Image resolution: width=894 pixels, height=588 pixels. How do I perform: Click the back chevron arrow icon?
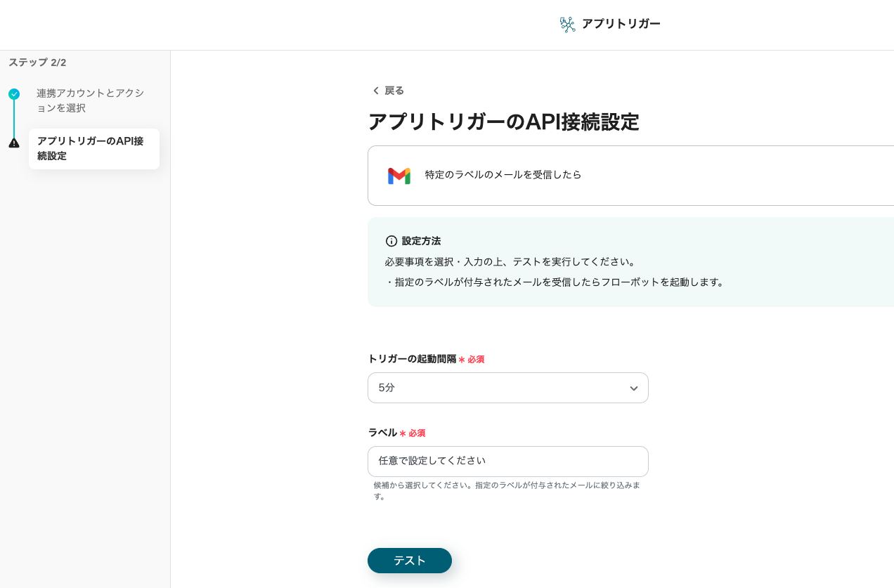[x=375, y=91]
